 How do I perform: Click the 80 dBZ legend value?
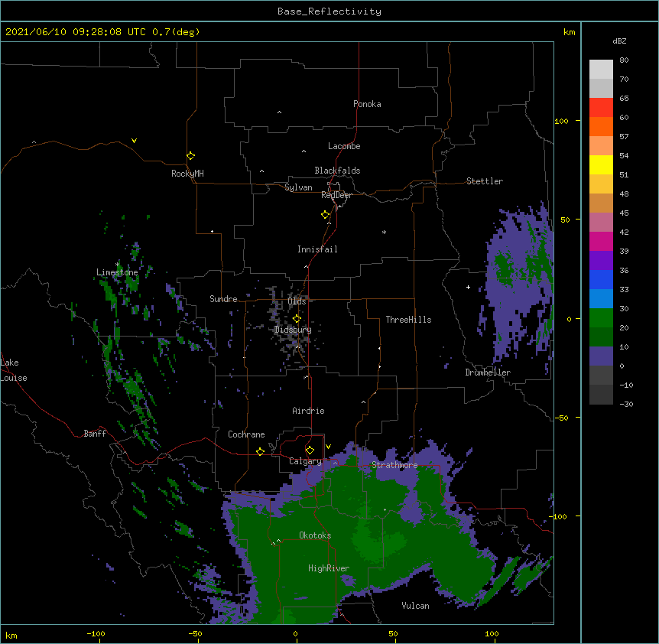point(624,60)
